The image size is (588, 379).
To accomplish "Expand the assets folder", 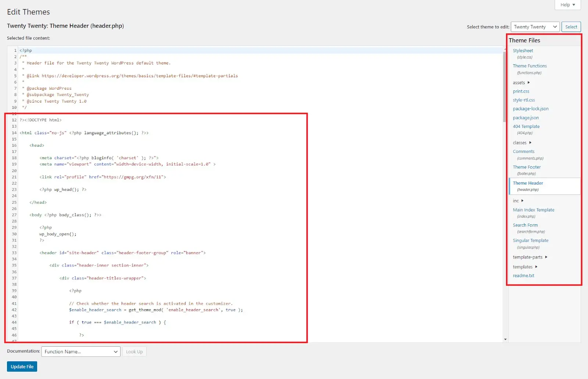I will 519,82.
